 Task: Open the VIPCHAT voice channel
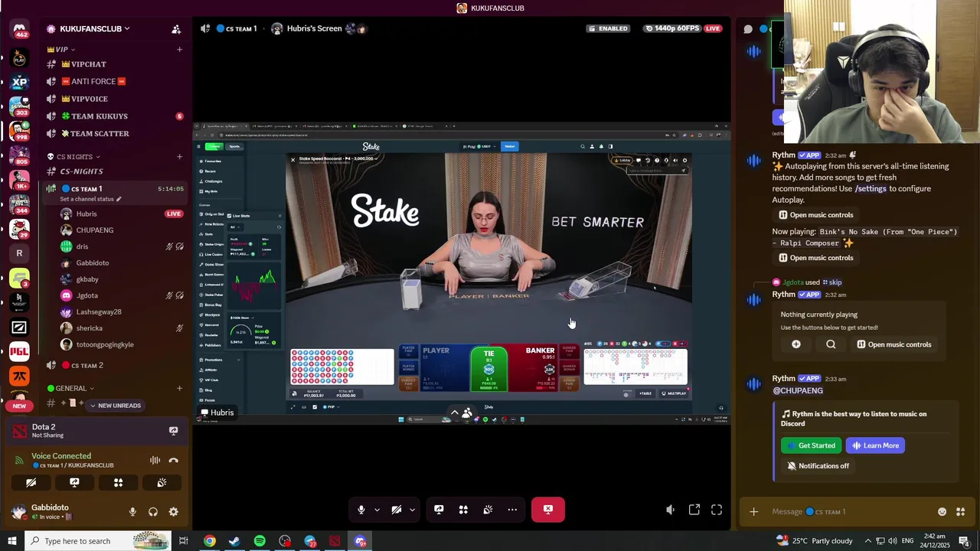[115, 64]
